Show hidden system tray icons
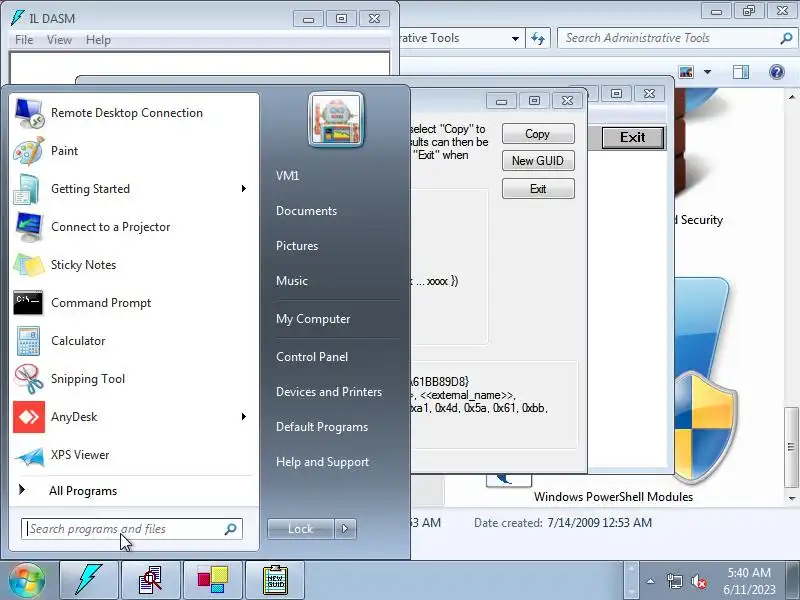This screenshot has width=800, height=600. (651, 581)
